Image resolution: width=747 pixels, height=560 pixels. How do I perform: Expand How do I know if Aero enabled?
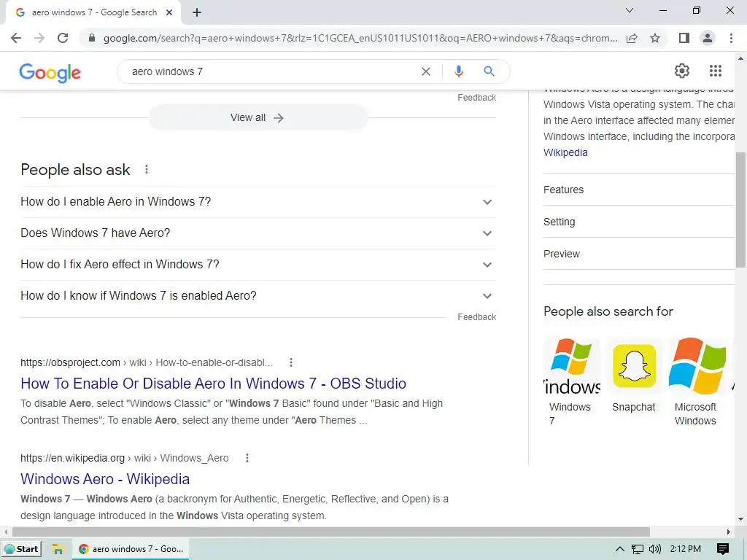pyautogui.click(x=258, y=296)
